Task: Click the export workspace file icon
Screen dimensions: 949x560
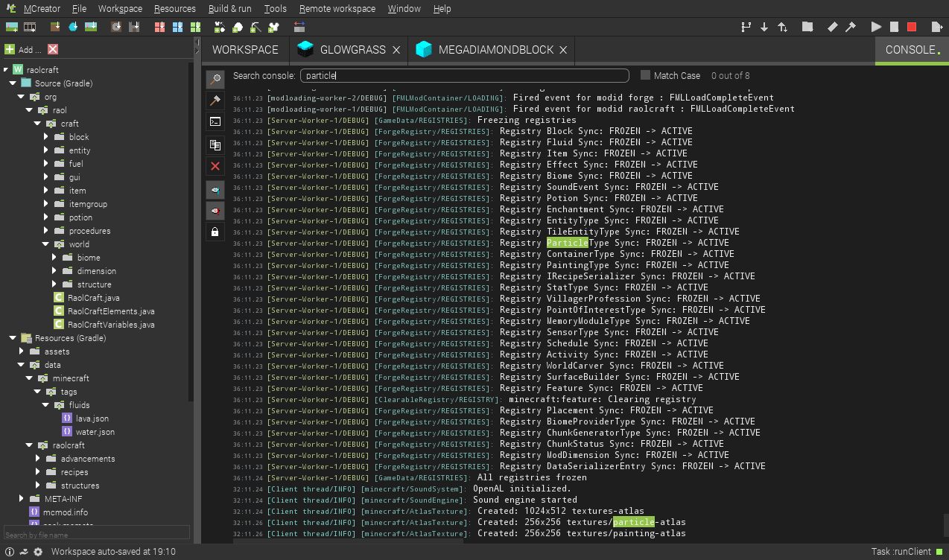Action: click(937, 27)
